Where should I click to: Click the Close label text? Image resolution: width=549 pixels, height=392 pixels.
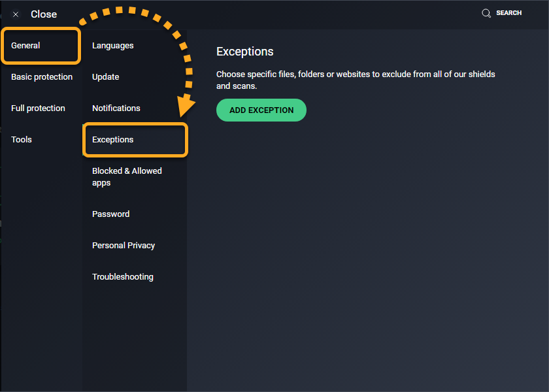click(44, 14)
